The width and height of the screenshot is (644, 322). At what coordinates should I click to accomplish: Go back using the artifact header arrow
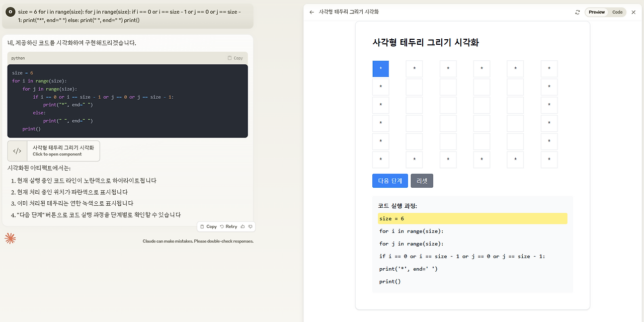click(311, 12)
